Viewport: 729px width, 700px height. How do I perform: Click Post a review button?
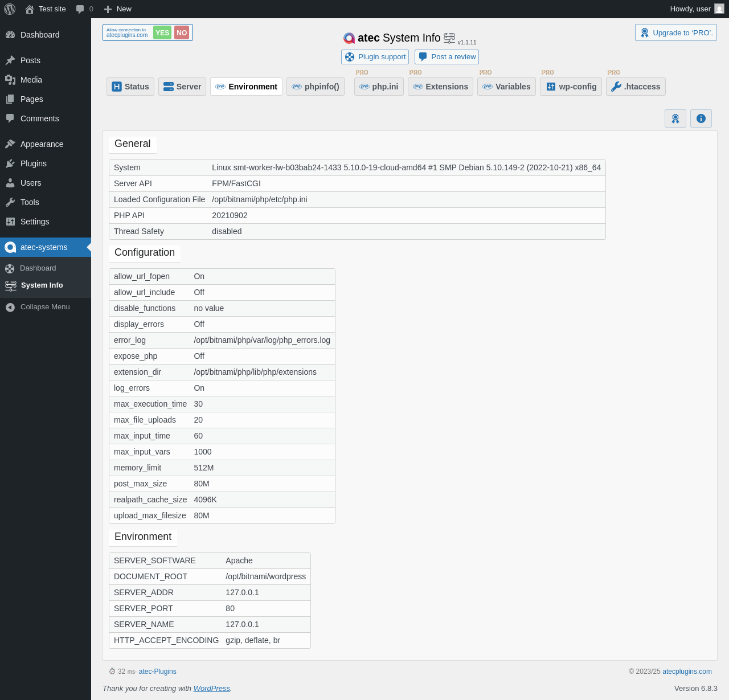click(447, 57)
